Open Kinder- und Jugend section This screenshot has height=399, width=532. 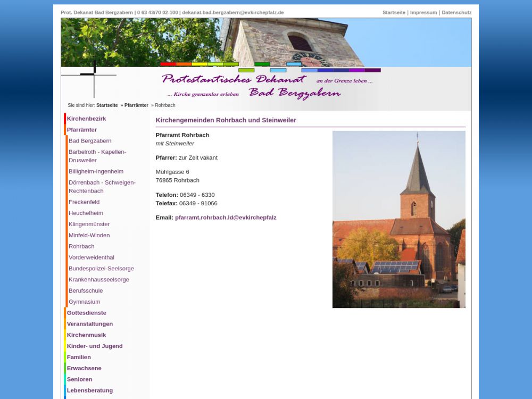(x=95, y=346)
